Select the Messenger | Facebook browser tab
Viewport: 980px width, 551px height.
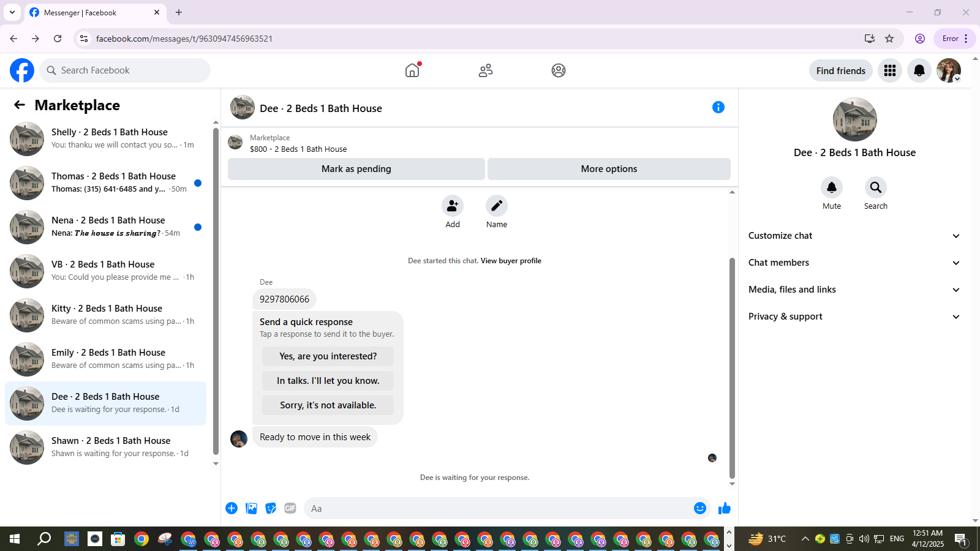tap(95, 13)
